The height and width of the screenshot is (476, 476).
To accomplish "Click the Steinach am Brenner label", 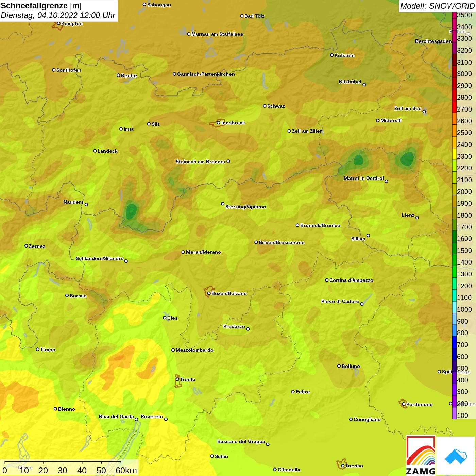I will (x=201, y=161).
